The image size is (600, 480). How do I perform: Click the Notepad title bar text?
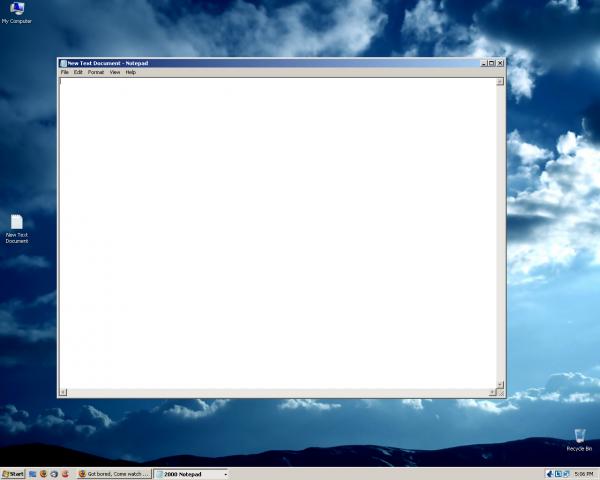coord(108,63)
